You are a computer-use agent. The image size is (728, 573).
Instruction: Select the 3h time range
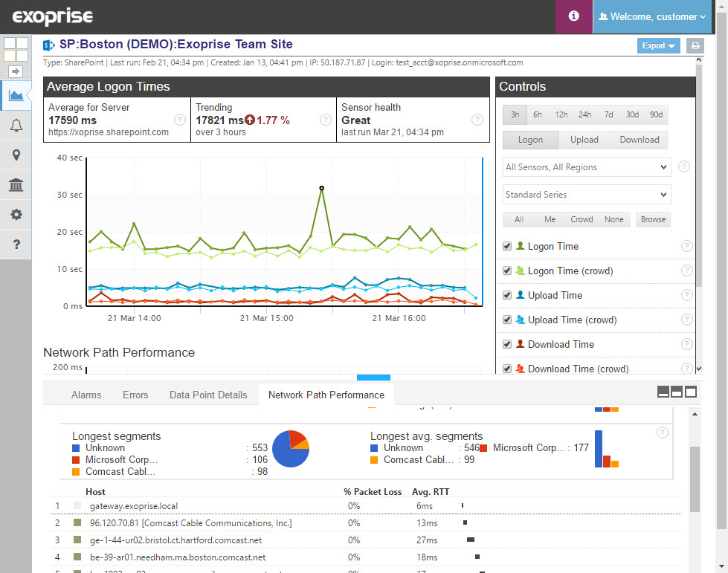(x=515, y=114)
